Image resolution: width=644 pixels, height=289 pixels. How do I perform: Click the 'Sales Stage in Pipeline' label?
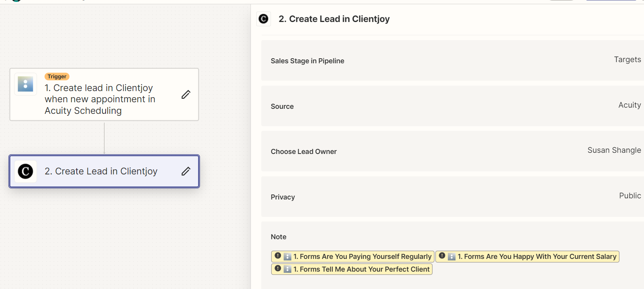[x=308, y=61]
